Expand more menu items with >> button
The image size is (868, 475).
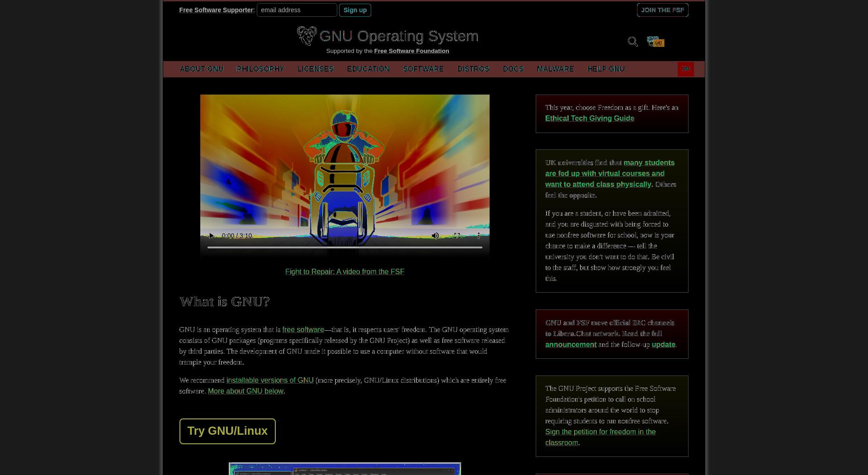point(685,69)
